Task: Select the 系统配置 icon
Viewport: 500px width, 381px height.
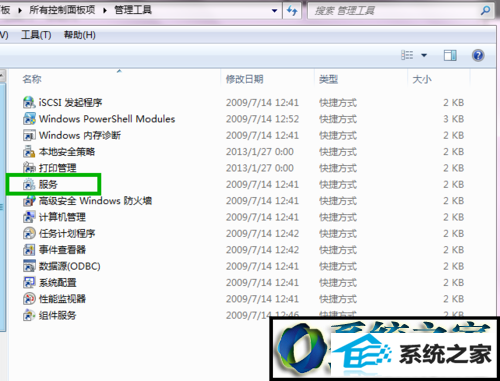Action: pos(29,282)
